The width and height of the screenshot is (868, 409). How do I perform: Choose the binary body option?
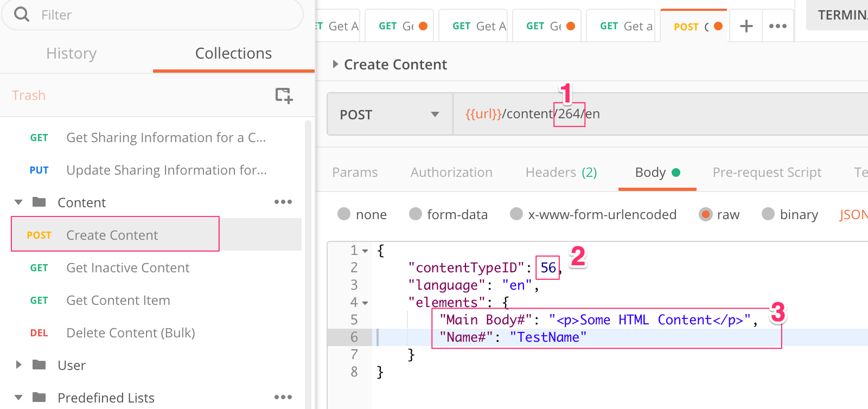coord(768,214)
